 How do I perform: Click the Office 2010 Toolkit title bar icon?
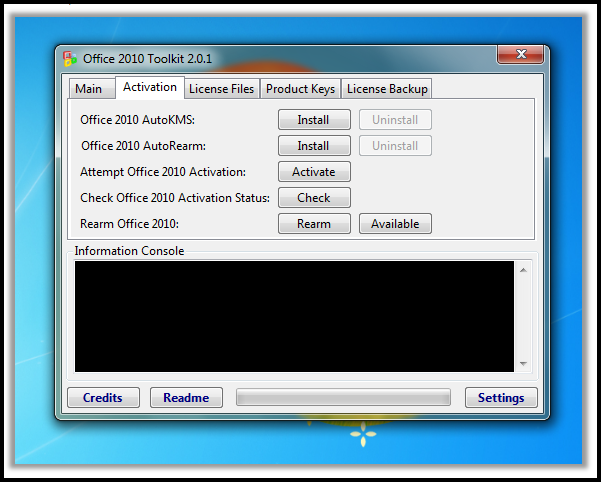point(70,59)
